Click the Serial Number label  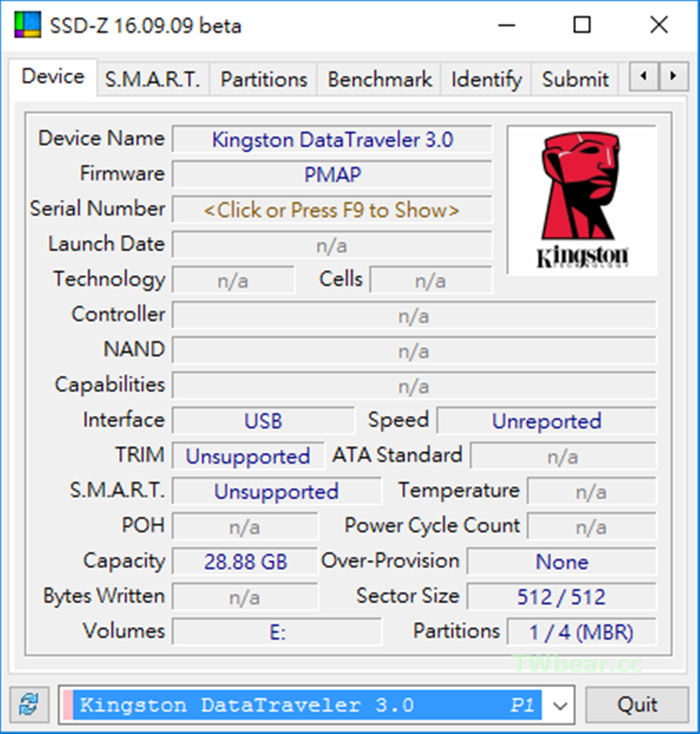(x=98, y=208)
